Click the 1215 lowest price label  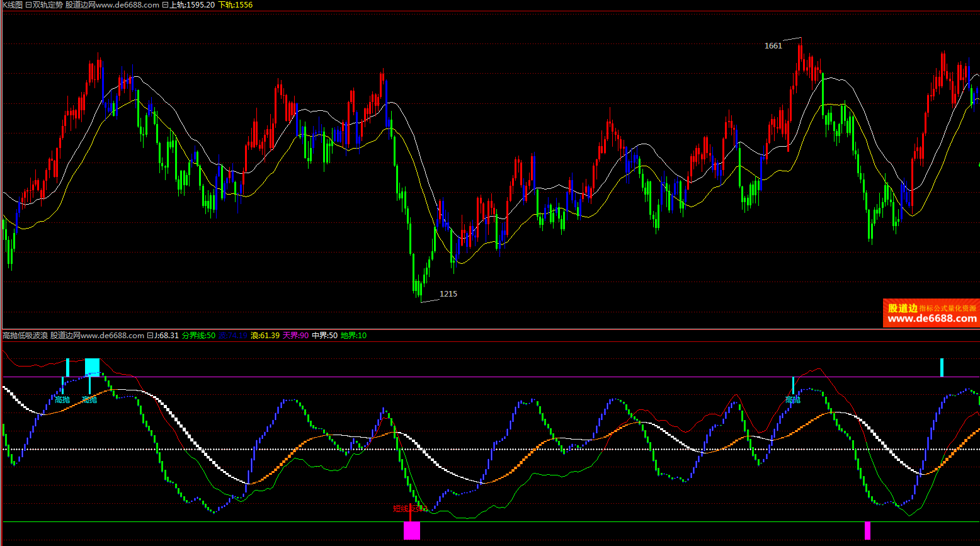pyautogui.click(x=448, y=294)
